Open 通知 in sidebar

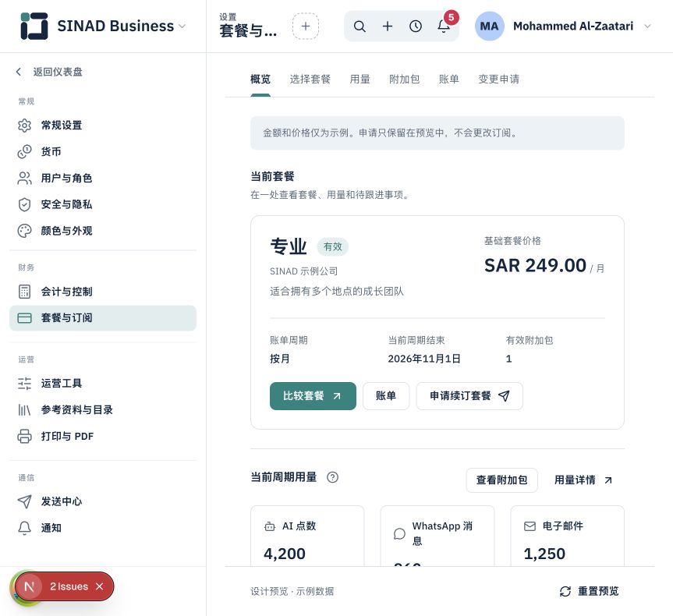103,528
